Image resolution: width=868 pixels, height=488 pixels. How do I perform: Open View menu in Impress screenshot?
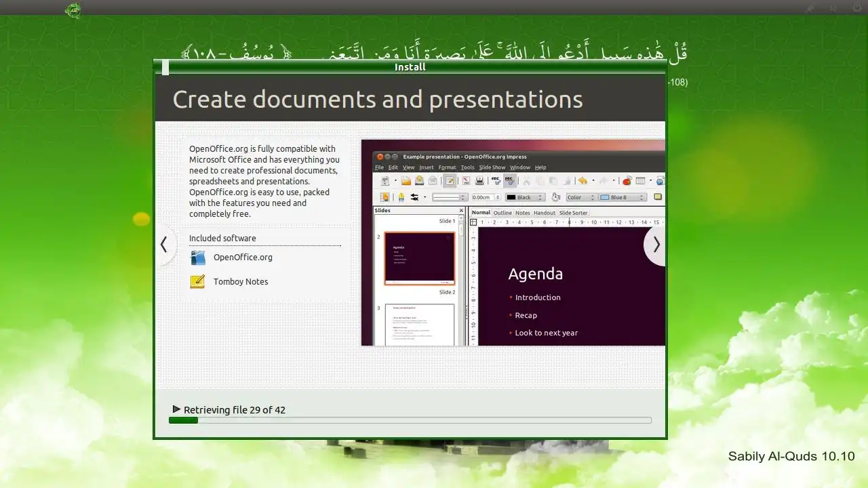[x=409, y=167]
